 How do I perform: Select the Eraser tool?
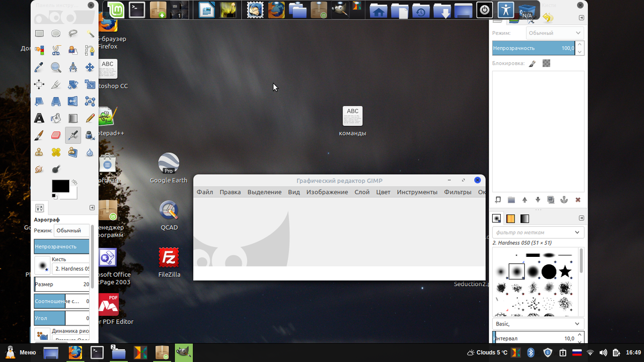56,136
